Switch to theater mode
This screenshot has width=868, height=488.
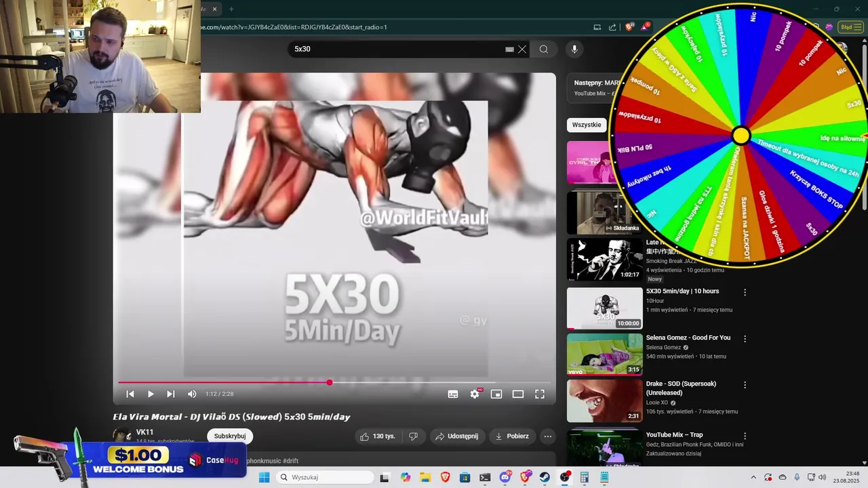click(518, 394)
